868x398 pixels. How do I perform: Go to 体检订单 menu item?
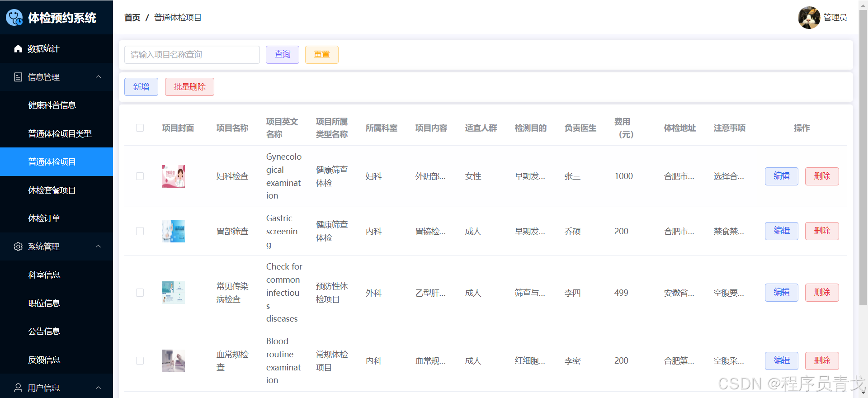(x=57, y=218)
